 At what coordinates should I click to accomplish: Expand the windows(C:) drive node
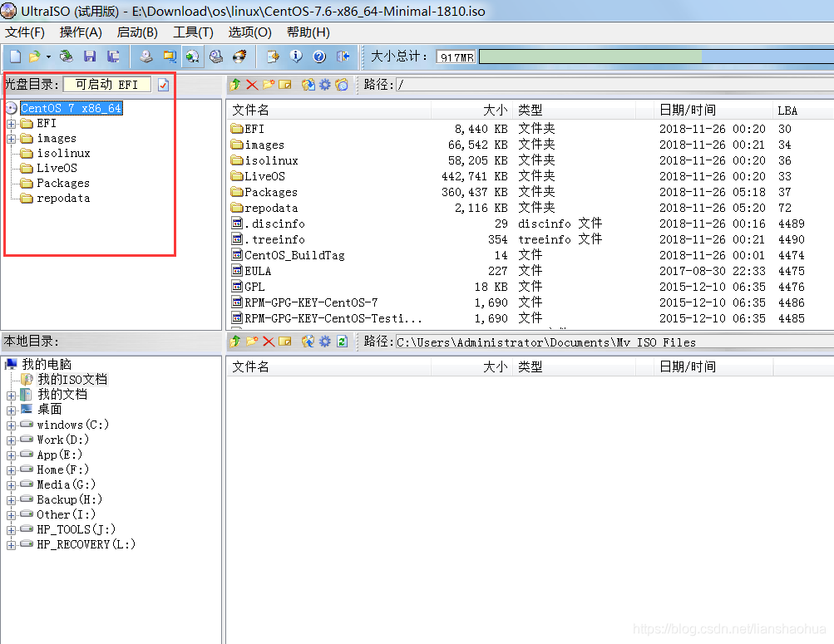pos(11,425)
